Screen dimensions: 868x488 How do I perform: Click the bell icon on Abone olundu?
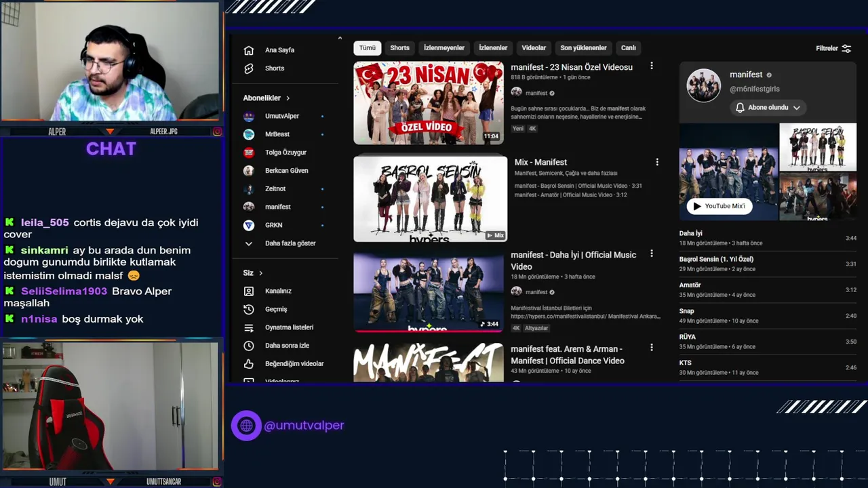pyautogui.click(x=740, y=108)
